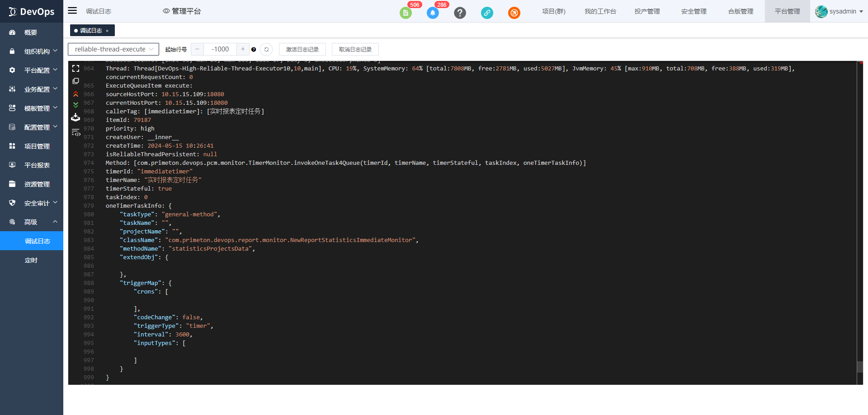Open the 安全管理 top menu
This screenshot has height=415, width=868.
(x=693, y=11)
